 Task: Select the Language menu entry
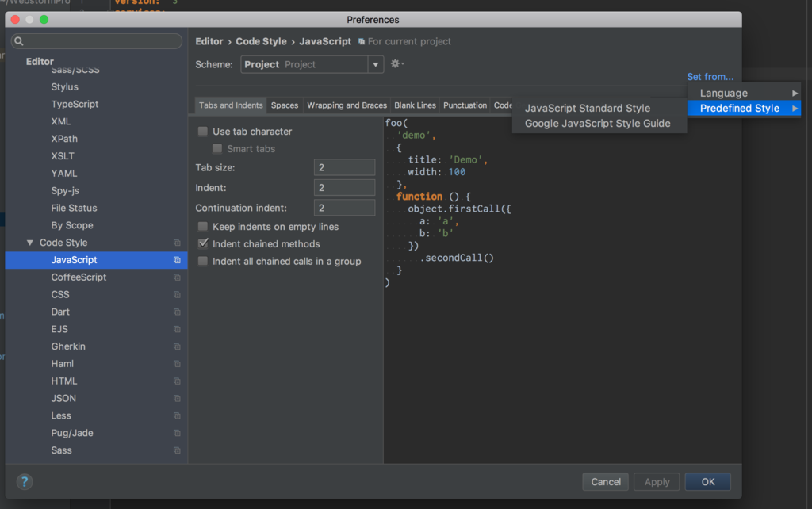click(x=744, y=94)
